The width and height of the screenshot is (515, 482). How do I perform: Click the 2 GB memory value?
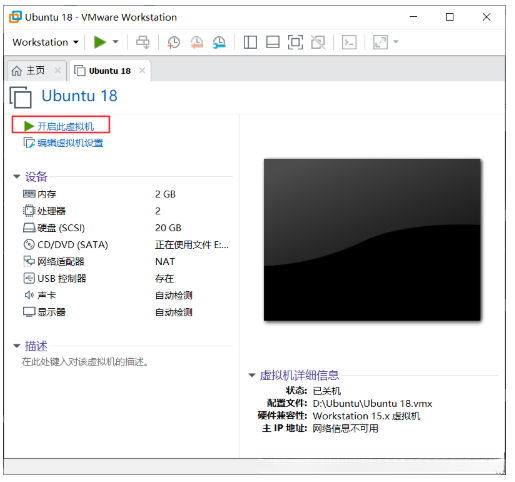[165, 194]
